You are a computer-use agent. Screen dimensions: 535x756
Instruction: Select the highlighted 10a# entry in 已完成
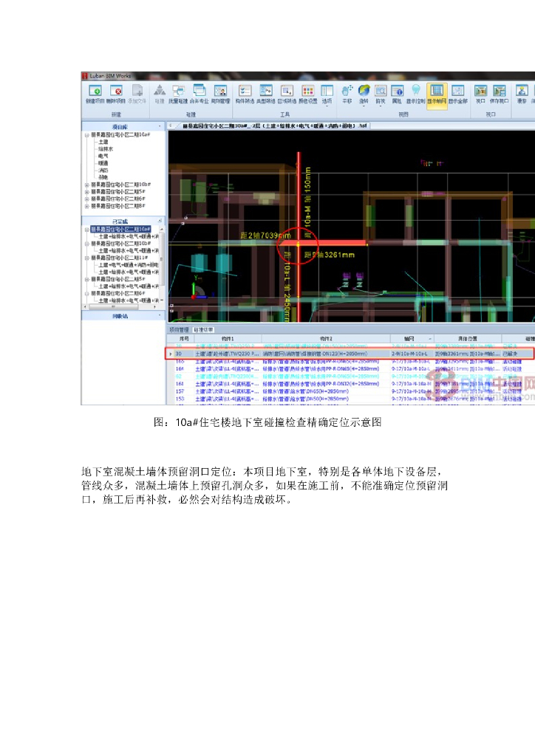point(120,230)
